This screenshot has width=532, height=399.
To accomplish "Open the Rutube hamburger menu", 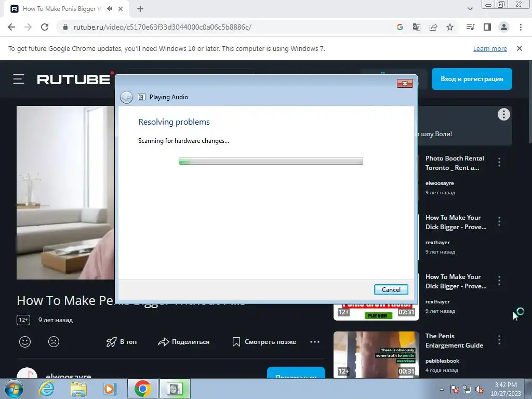I will (x=19, y=79).
